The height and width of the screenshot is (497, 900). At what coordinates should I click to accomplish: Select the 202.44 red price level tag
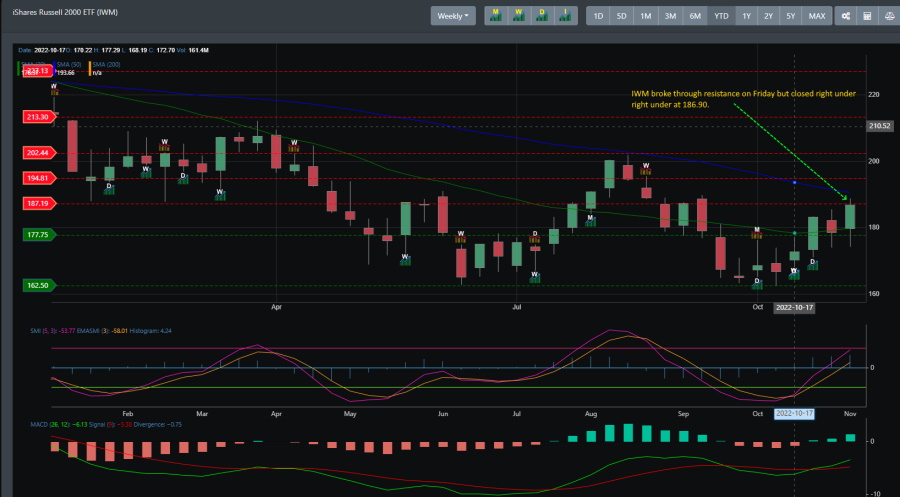coord(39,153)
